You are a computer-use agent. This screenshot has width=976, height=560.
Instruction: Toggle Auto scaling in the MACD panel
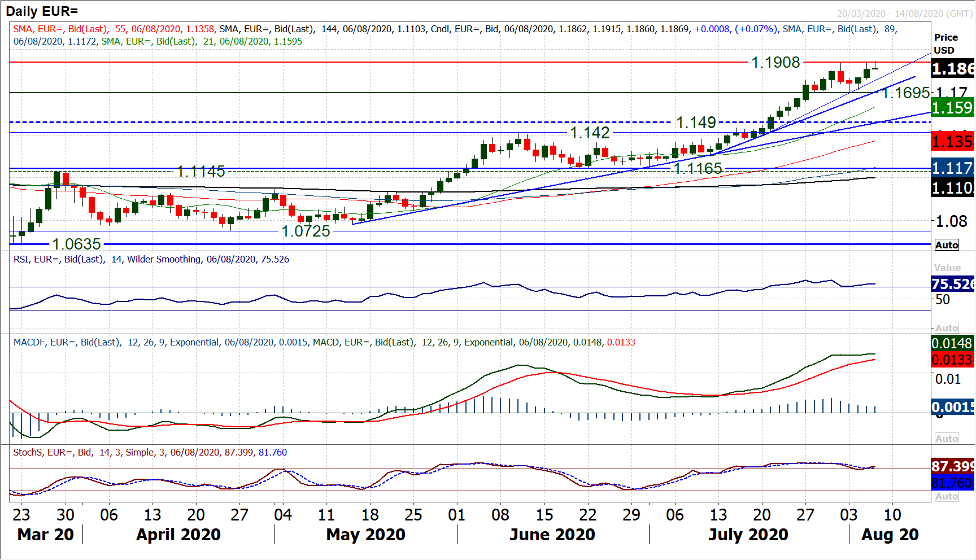pyautogui.click(x=947, y=439)
